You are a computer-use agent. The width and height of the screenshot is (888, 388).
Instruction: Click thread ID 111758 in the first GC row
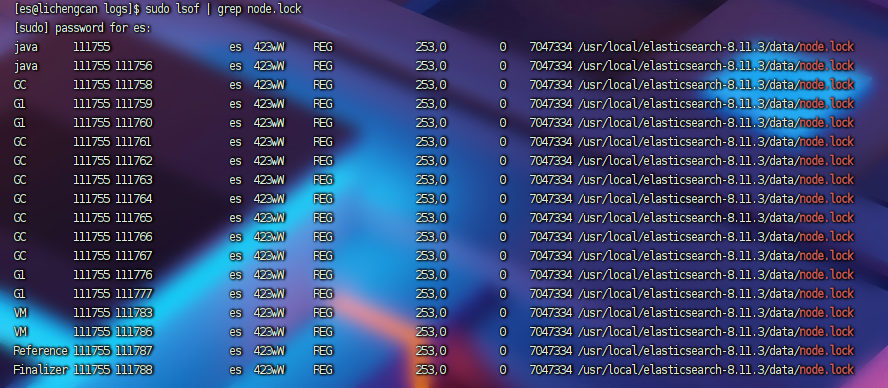click(134, 85)
